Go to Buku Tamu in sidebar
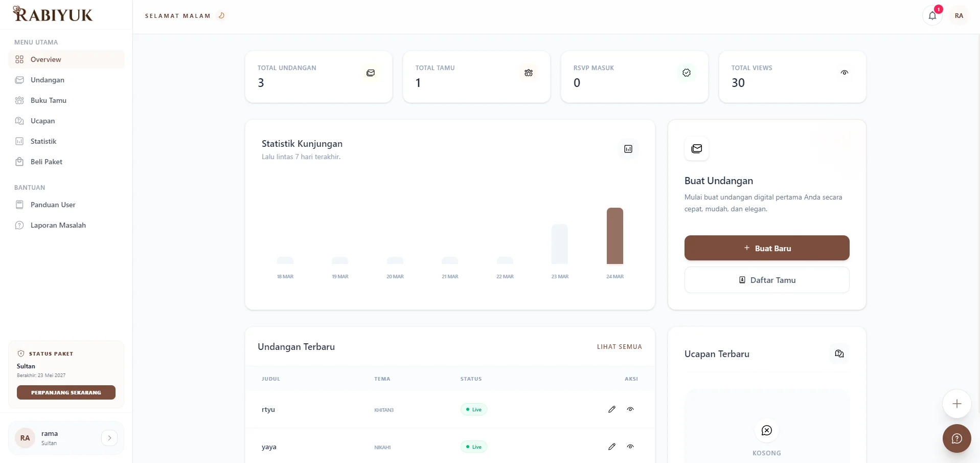 pos(48,100)
